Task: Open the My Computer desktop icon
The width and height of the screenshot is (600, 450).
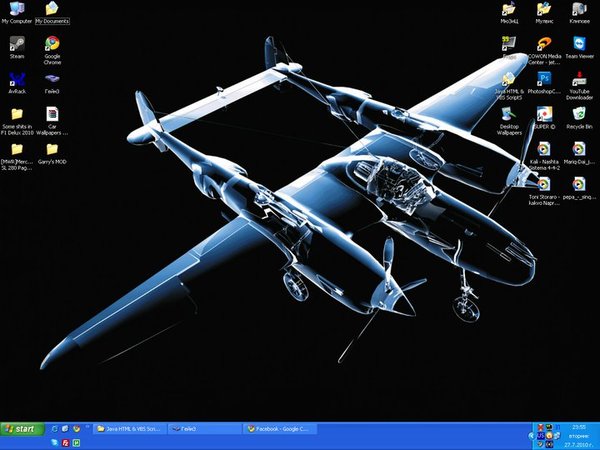Action: 16,12
